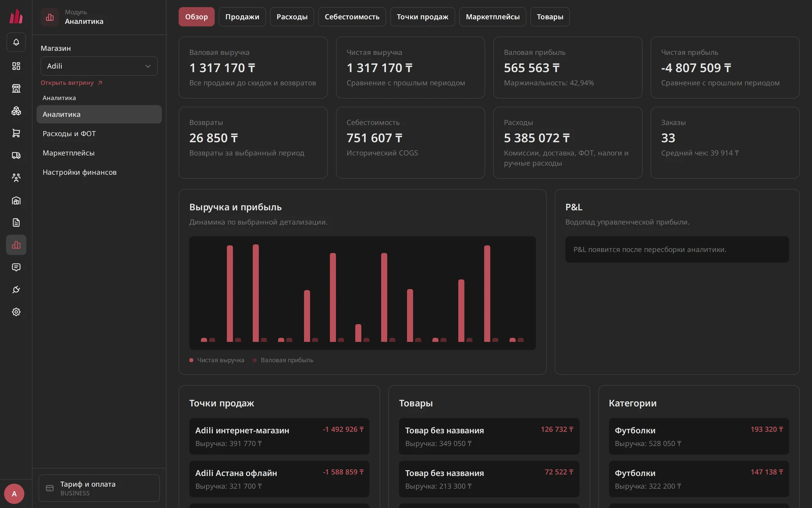Click the Категории section heading

tap(633, 403)
